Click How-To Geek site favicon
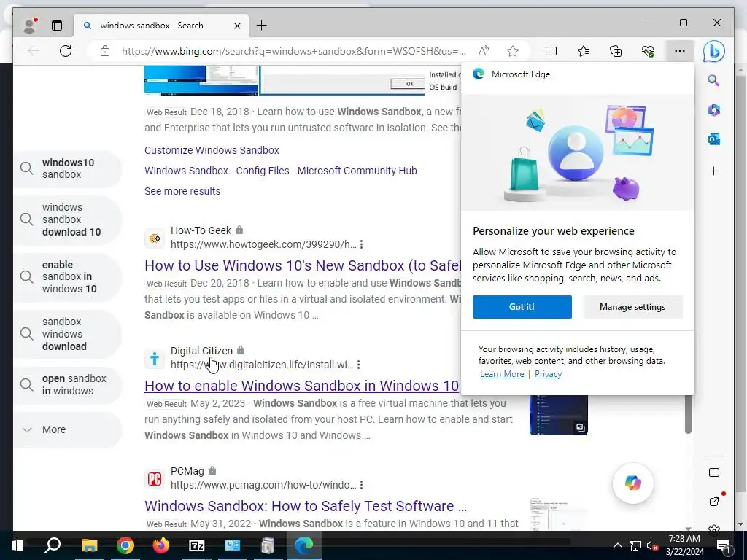Viewport: 747px width, 560px height. click(155, 238)
